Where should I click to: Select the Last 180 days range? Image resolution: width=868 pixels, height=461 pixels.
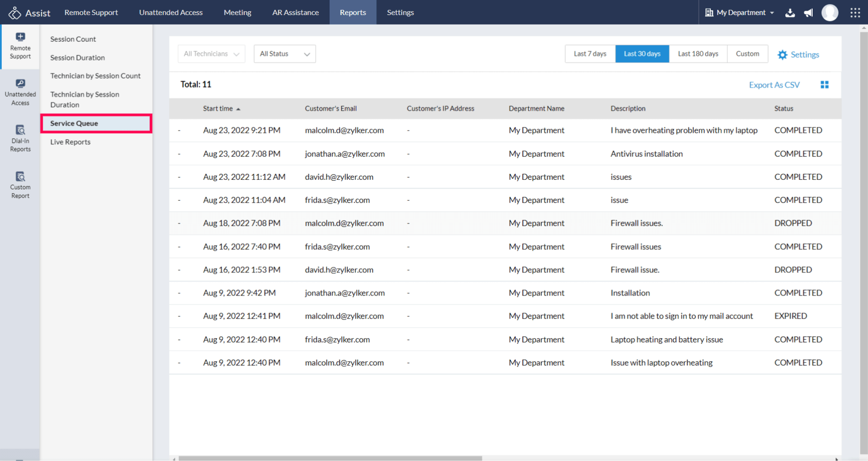click(x=698, y=54)
